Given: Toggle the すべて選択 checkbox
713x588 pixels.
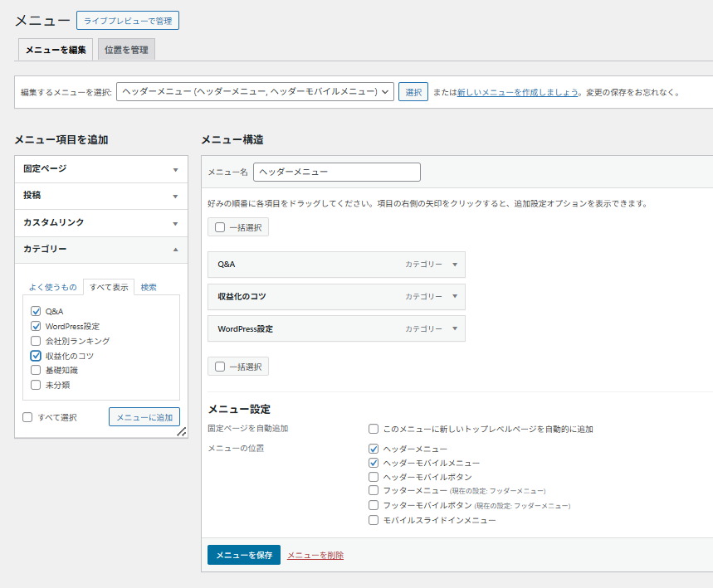Looking at the screenshot, I should (28, 417).
